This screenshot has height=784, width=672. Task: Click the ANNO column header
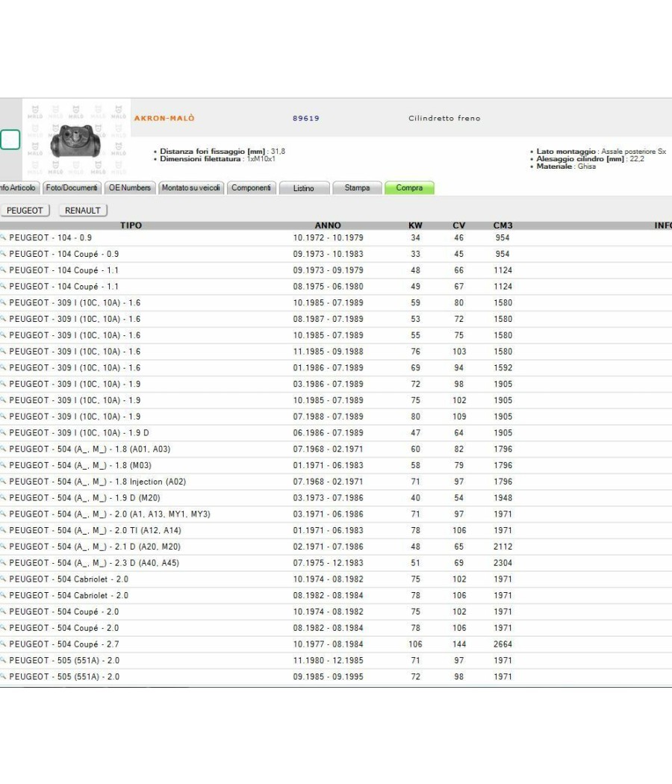(328, 225)
